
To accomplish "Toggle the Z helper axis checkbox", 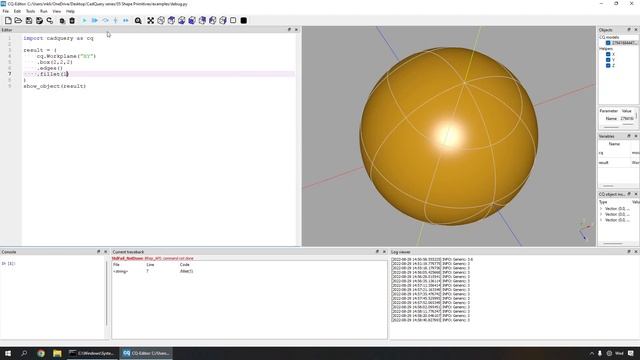I will coord(608,65).
